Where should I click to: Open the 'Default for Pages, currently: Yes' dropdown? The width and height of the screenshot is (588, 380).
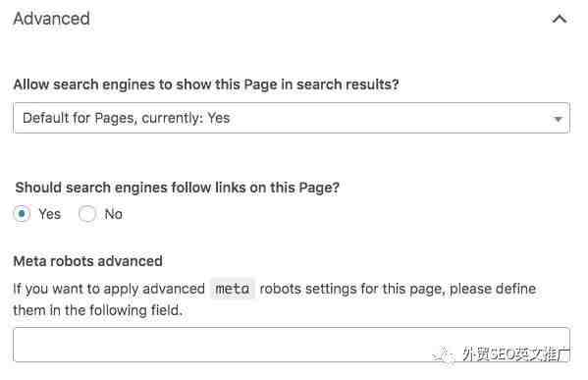(x=292, y=118)
